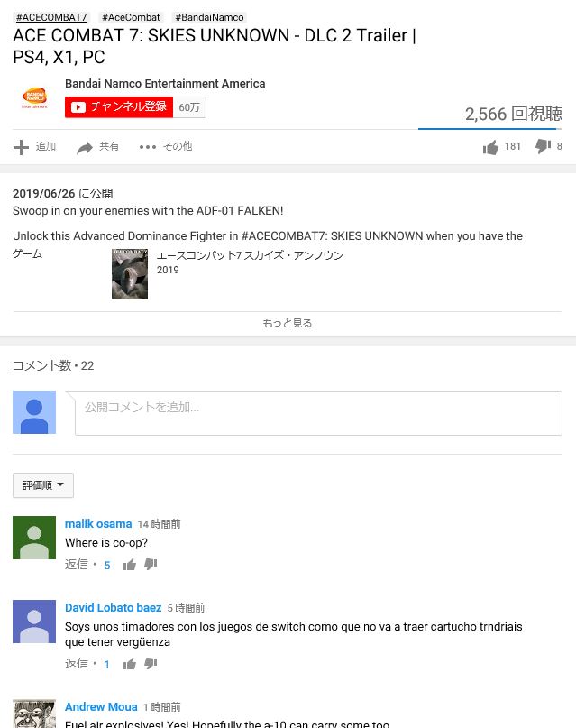
Task: Downvote David Lobato baez's comment
Action: (151, 663)
